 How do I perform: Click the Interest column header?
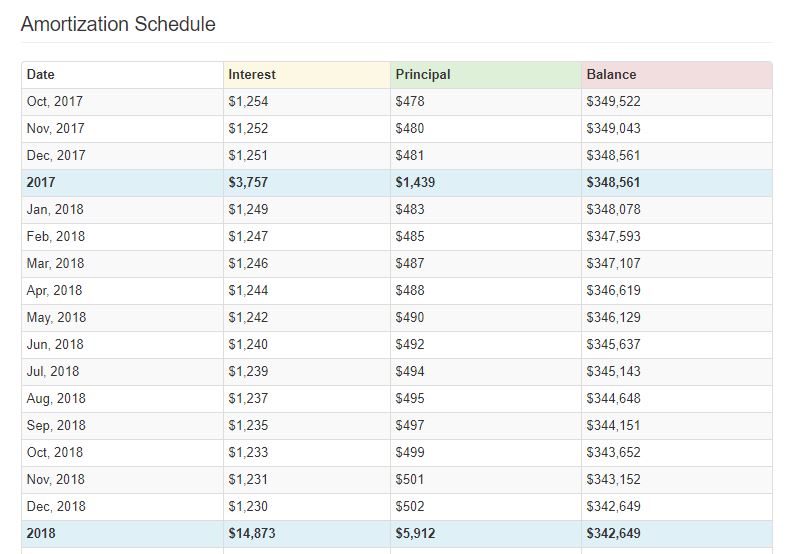coord(252,74)
